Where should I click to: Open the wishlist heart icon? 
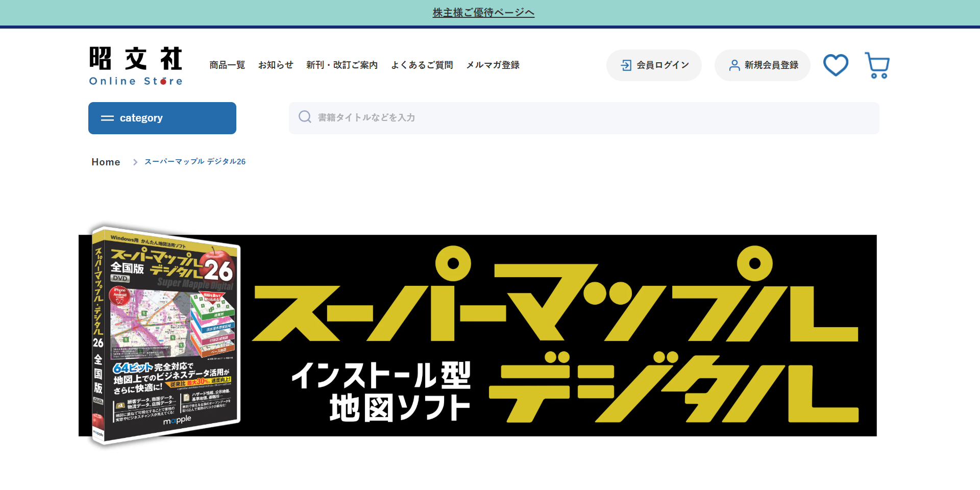[x=835, y=65]
